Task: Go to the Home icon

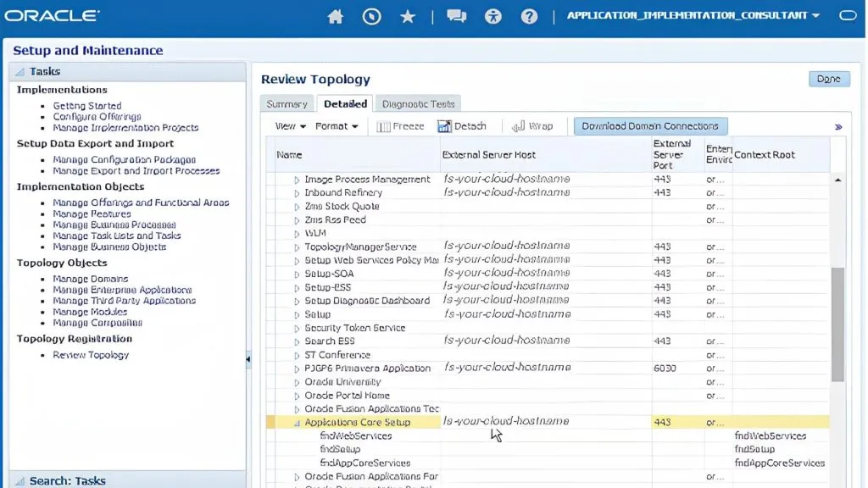Action: (335, 16)
